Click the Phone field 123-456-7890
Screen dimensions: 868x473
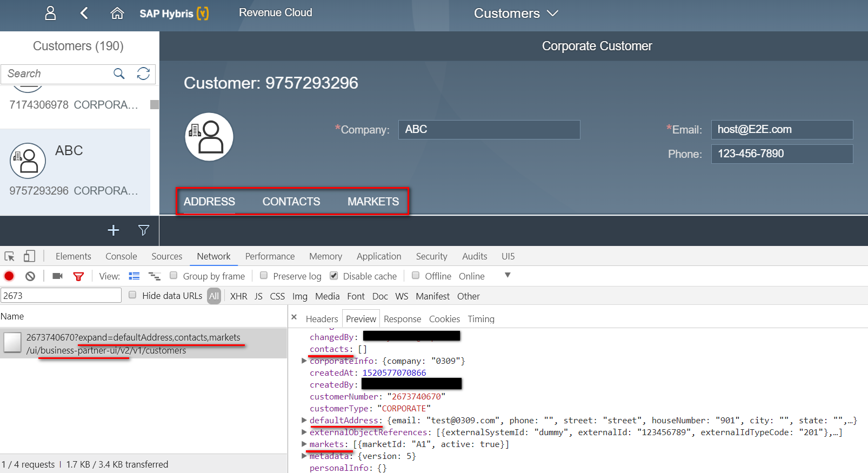[x=782, y=154]
